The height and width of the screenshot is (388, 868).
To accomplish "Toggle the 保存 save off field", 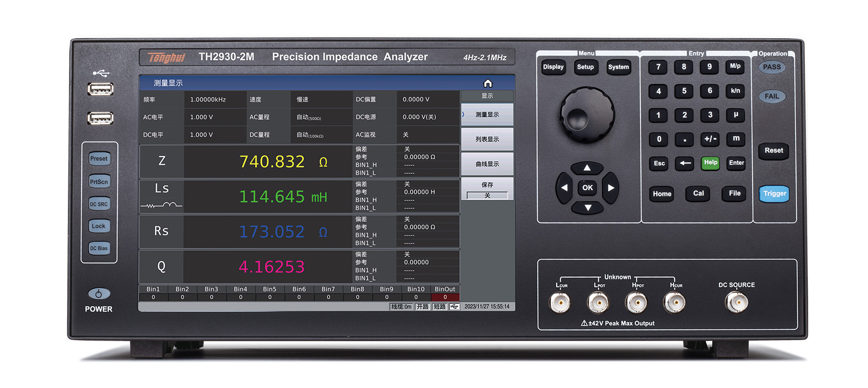I will [487, 195].
